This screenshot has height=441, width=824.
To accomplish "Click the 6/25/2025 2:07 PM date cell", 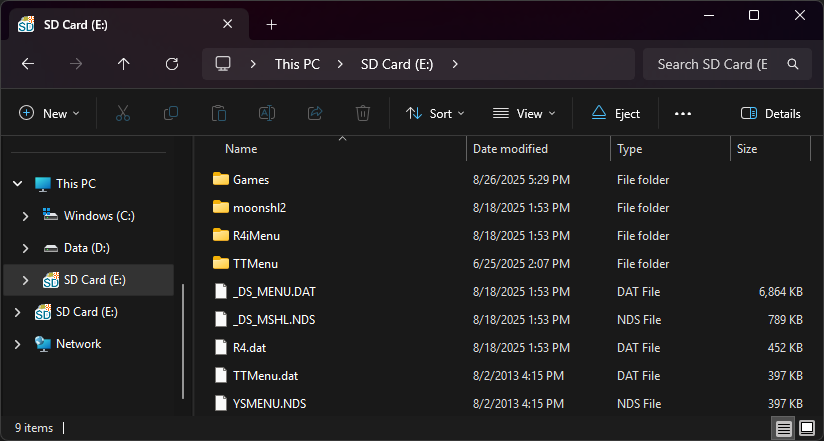I will click(521, 264).
